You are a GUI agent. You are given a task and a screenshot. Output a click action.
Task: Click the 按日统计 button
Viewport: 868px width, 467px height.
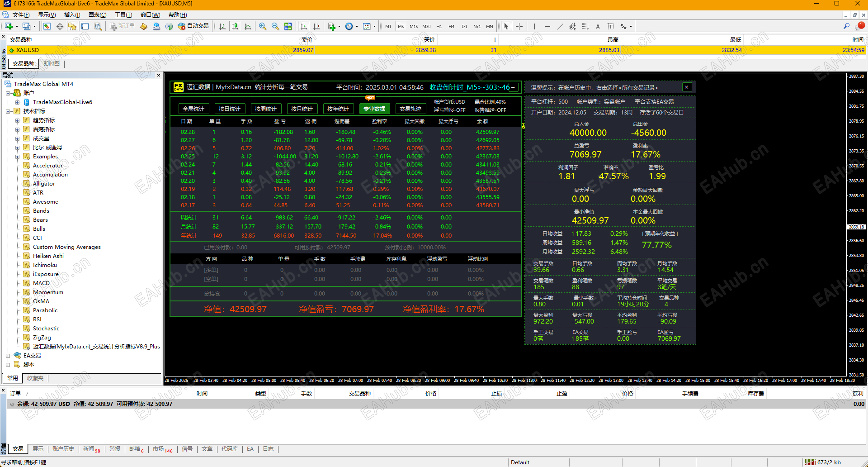230,109
